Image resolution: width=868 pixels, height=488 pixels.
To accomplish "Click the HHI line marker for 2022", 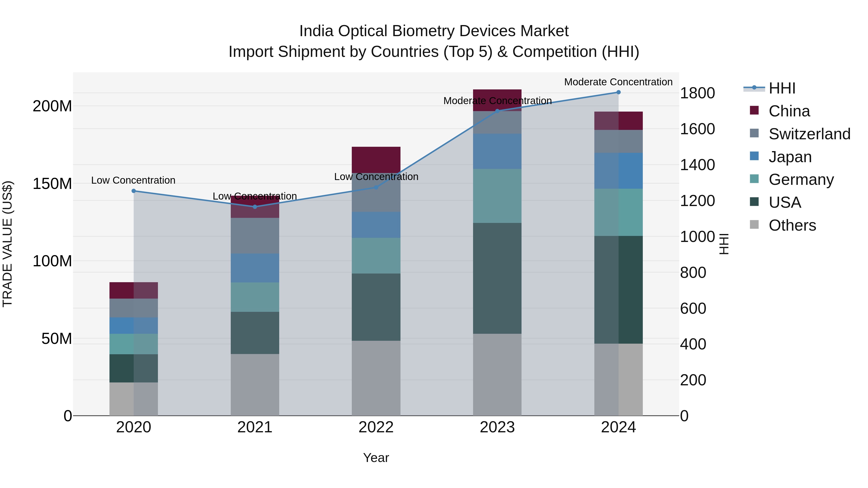I will [x=376, y=187].
